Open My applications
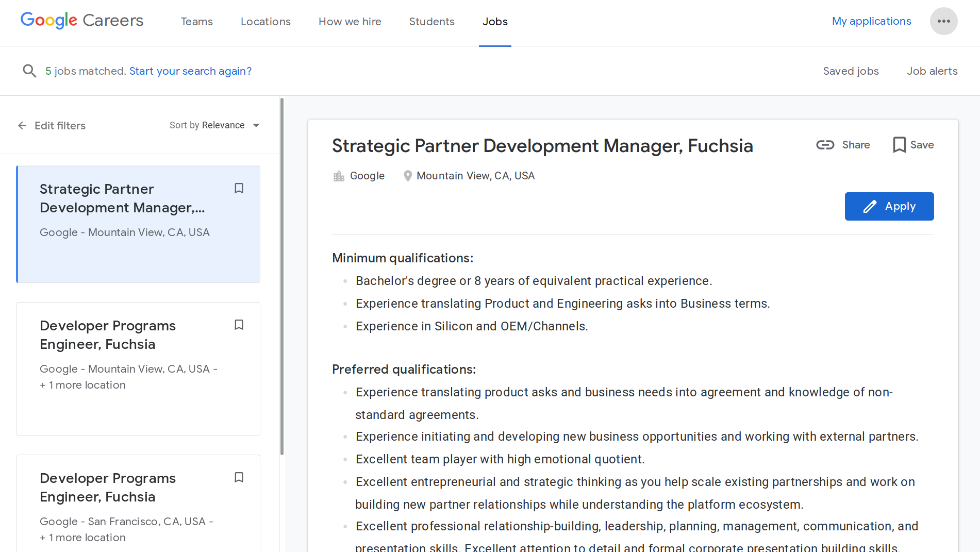Viewport: 980px width, 552px height. click(x=871, y=21)
